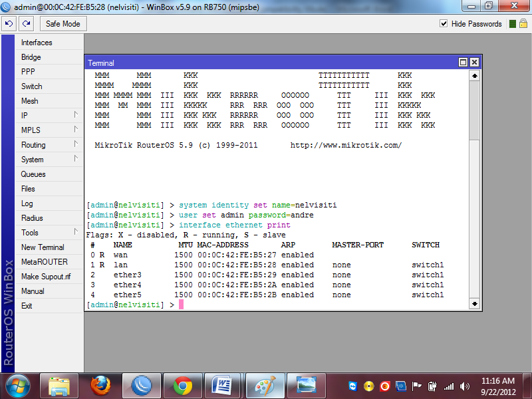Click the MASTER-PORT column header
Viewport: 532px width, 399px height.
358,245
